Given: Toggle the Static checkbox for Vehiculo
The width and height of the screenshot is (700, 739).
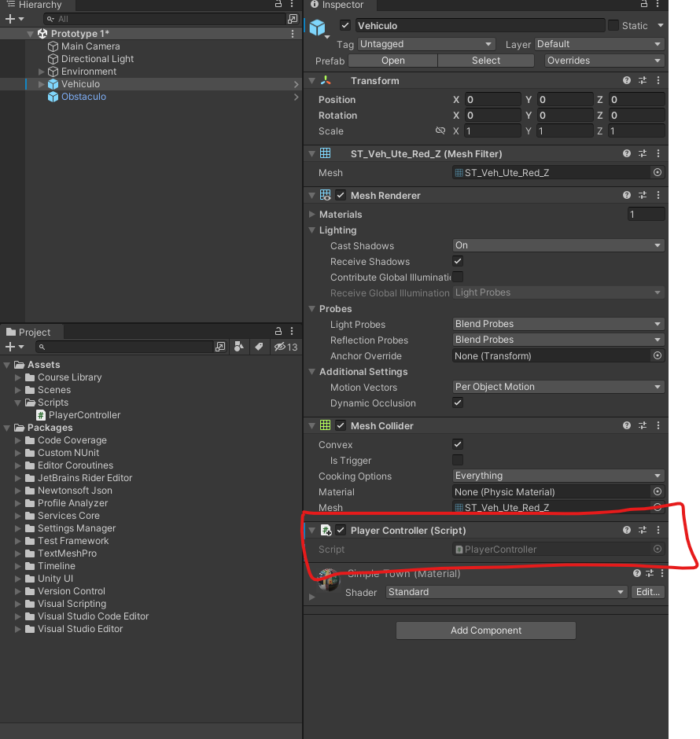Looking at the screenshot, I should click(x=613, y=26).
